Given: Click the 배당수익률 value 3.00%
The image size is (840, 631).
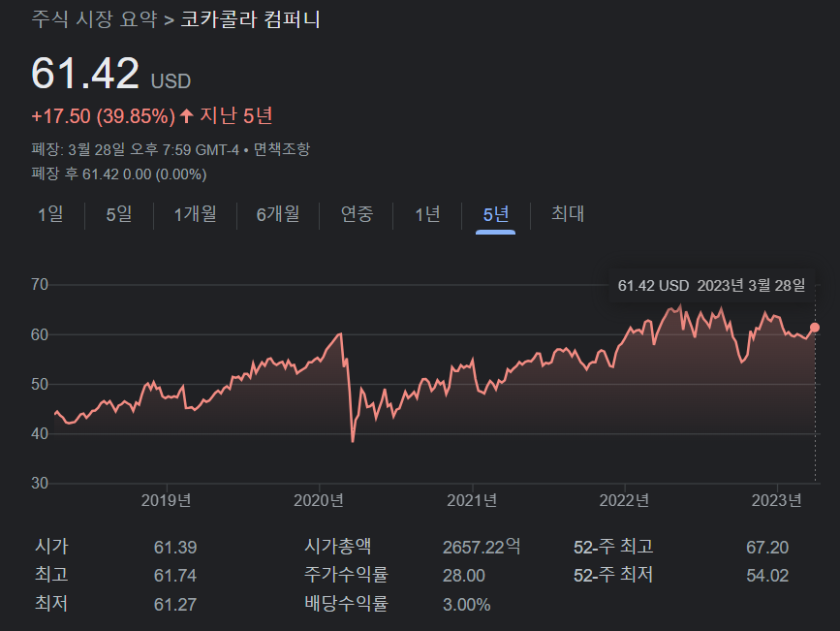Looking at the screenshot, I should tap(467, 605).
